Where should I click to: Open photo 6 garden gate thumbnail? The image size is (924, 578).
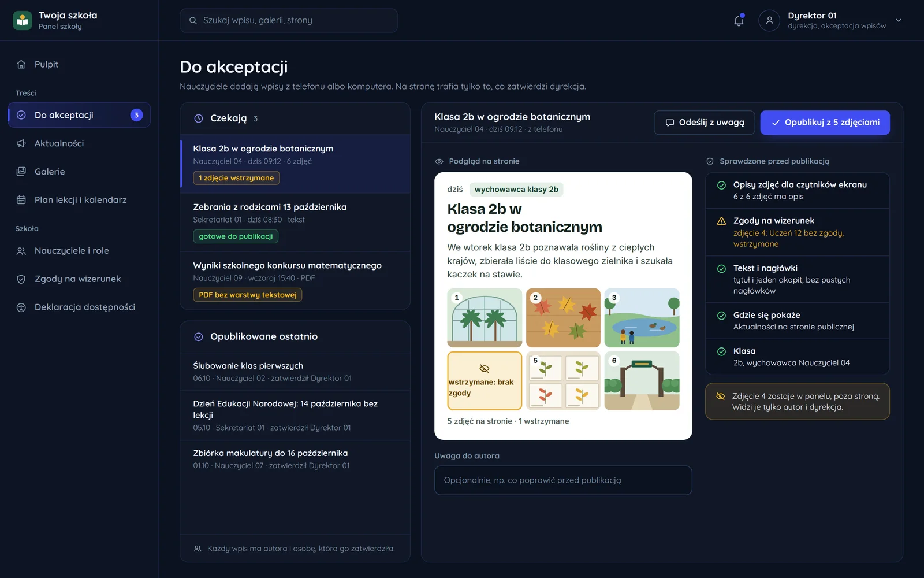pyautogui.click(x=642, y=381)
